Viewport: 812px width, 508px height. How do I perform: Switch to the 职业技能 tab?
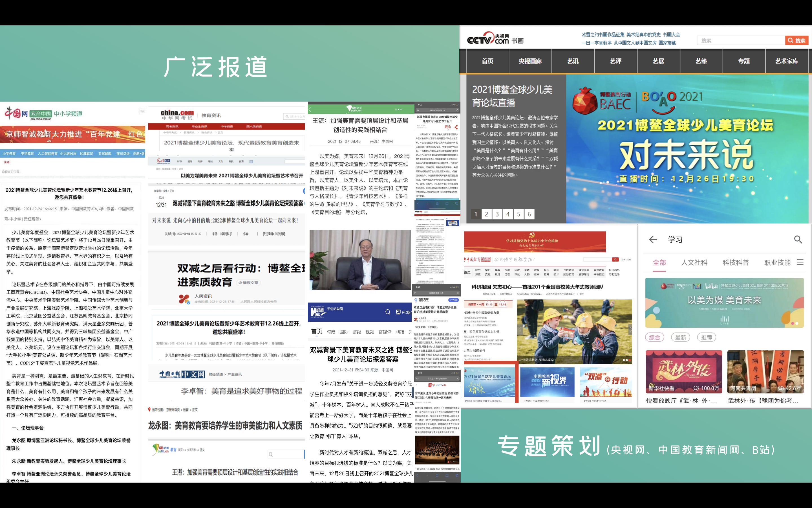pyautogui.click(x=777, y=263)
